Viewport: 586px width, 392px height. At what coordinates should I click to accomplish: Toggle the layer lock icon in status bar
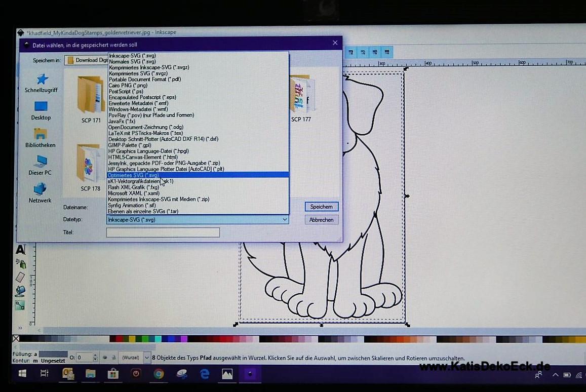pyautogui.click(x=113, y=358)
